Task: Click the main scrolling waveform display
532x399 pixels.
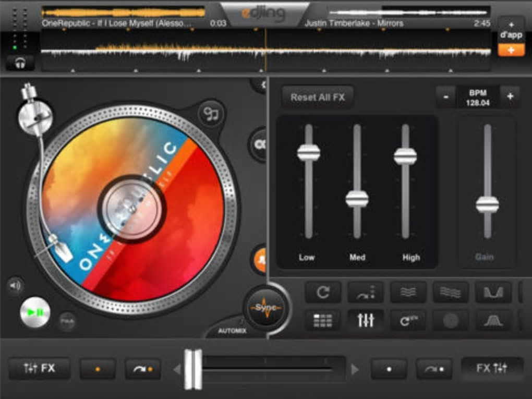Action: pos(266,51)
